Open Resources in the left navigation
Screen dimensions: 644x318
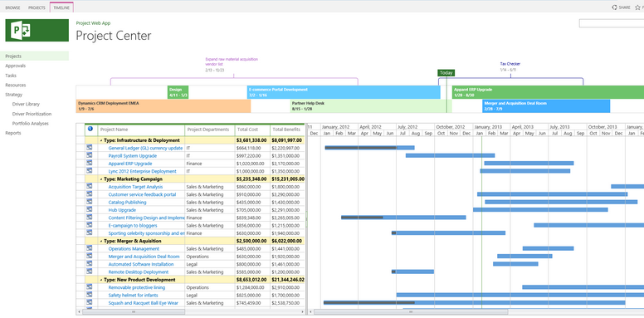coord(15,85)
